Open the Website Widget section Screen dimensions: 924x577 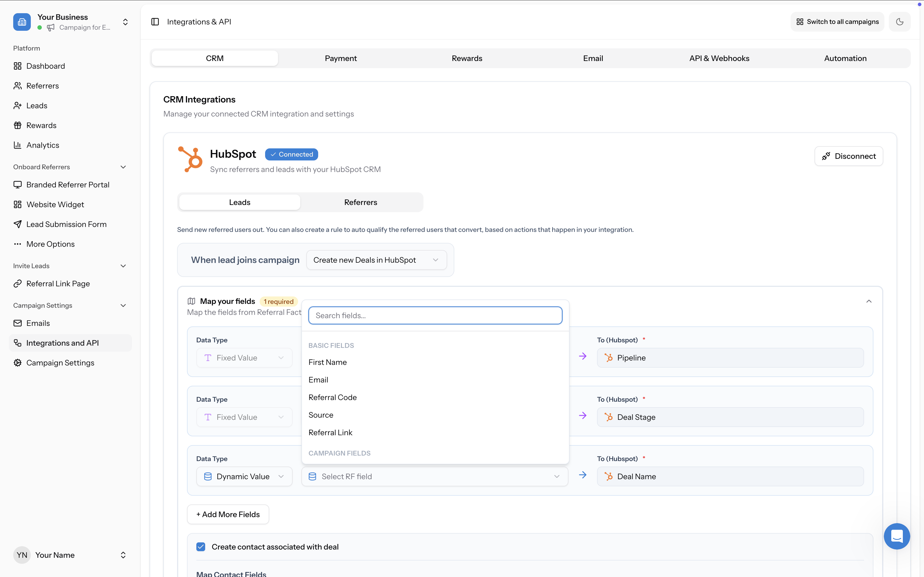pos(55,204)
